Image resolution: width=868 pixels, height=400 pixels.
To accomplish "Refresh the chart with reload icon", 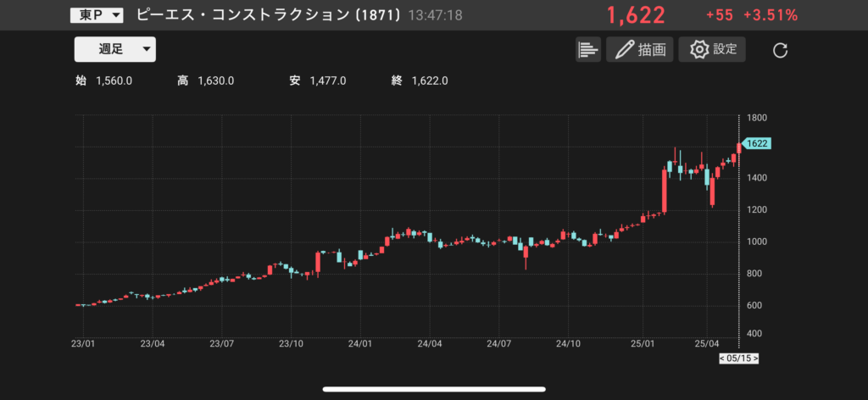I will point(780,50).
